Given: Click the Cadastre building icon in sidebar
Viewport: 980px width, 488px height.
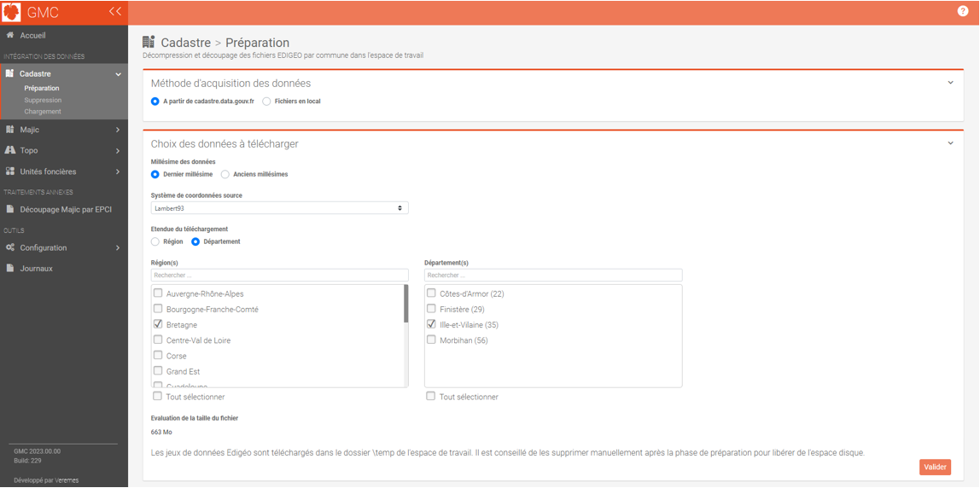Looking at the screenshot, I should coord(10,73).
